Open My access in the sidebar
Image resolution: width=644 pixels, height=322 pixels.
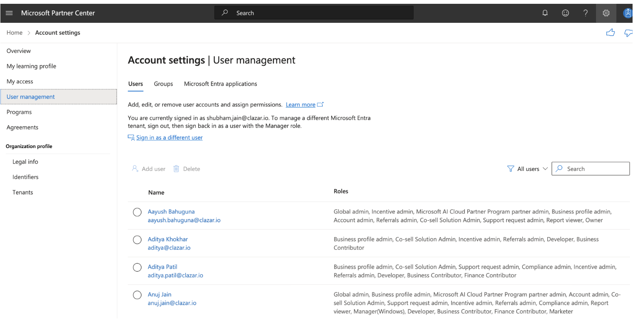(x=20, y=81)
